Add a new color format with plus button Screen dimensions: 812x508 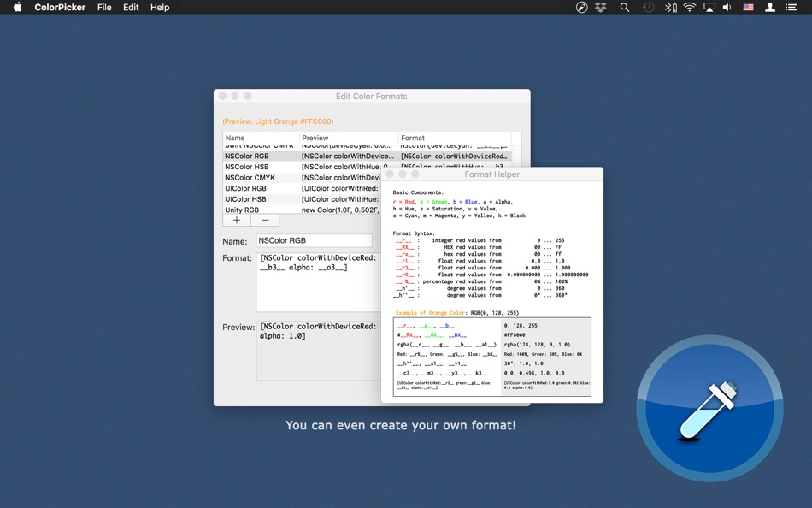click(237, 220)
